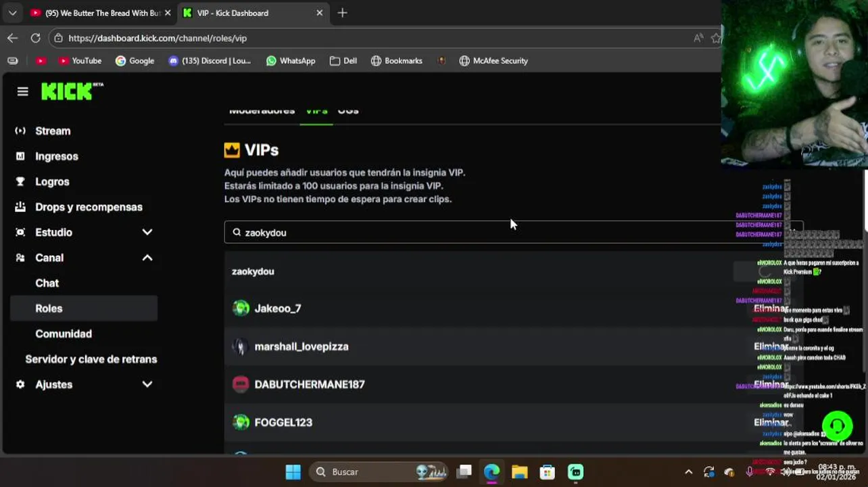Open the Kick hamburger menu
The image size is (868, 487).
(x=22, y=91)
